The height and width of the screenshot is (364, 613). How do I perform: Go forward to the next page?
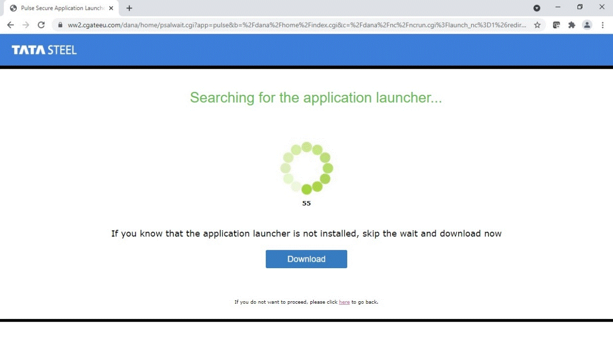pyautogui.click(x=26, y=25)
